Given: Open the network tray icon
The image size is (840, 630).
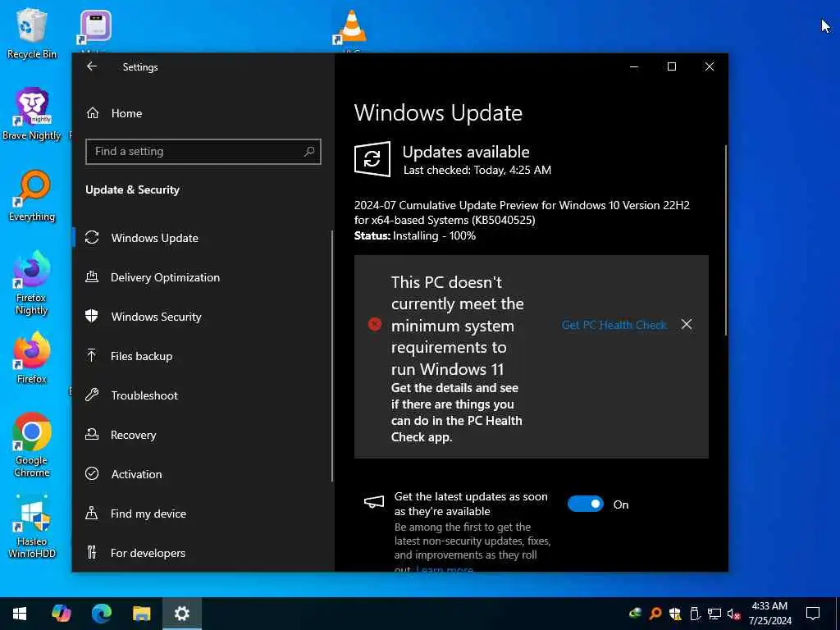Looking at the screenshot, I should pos(714,614).
